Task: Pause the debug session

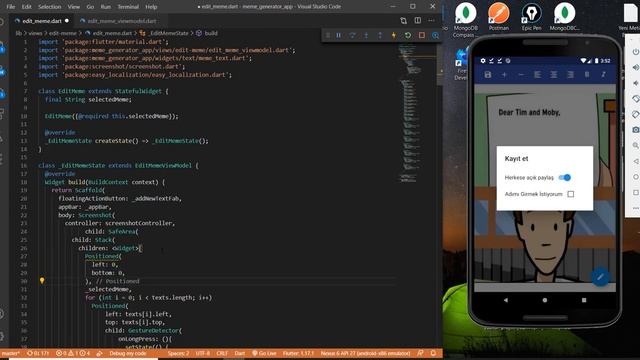Action: point(338,36)
